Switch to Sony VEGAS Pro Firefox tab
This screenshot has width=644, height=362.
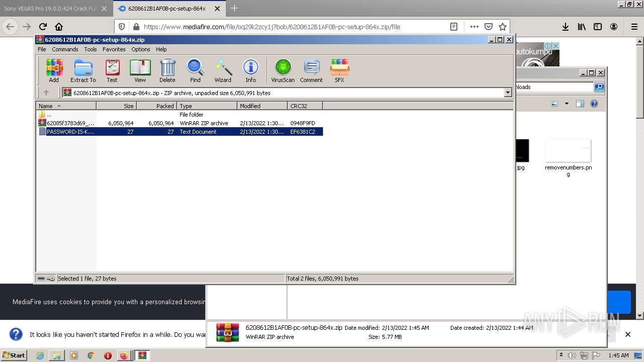click(55, 9)
